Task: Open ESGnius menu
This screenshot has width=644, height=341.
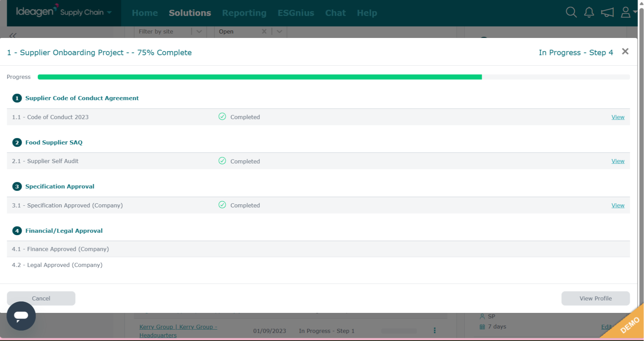Action: tap(296, 13)
